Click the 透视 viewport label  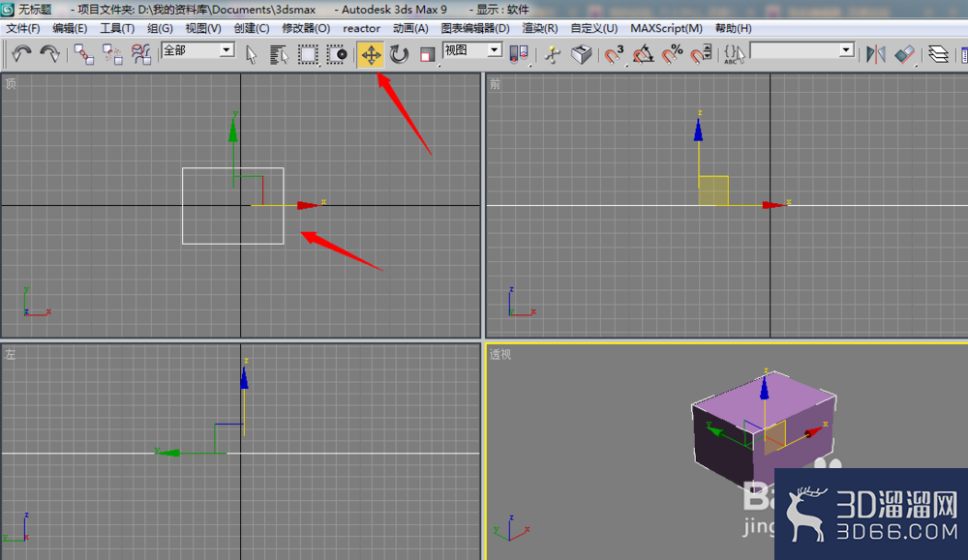pyautogui.click(x=500, y=355)
